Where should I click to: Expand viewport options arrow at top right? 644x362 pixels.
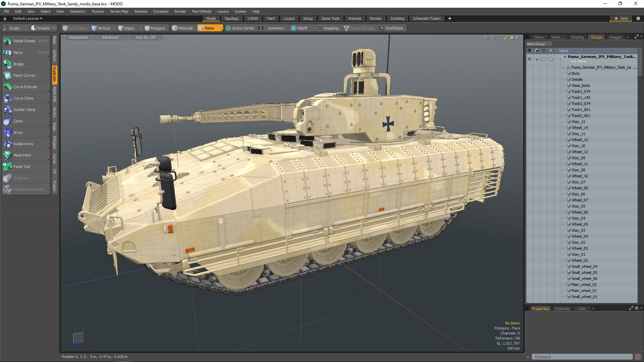pos(518,38)
